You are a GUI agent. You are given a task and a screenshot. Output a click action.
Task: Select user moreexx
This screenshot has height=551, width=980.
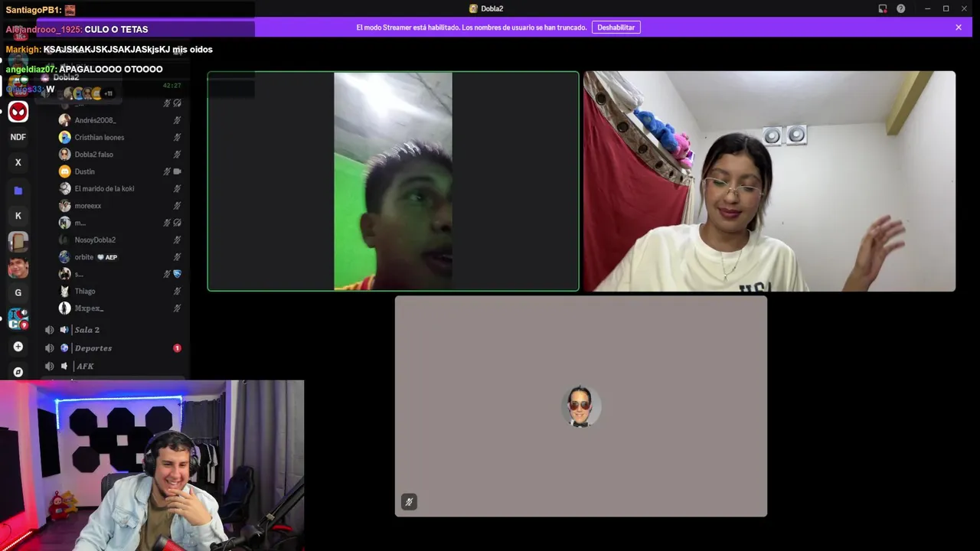click(120, 205)
